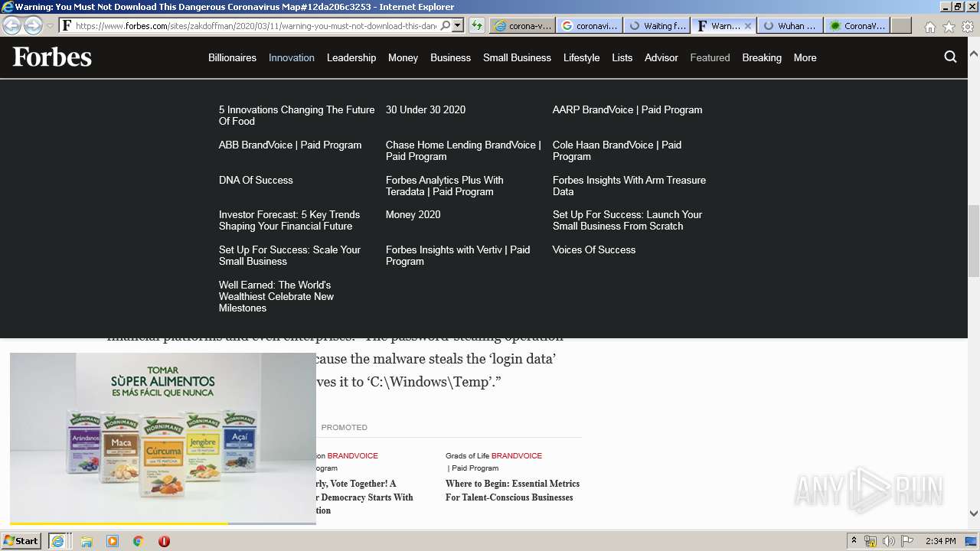Go back with the browser Back arrow

coord(12,25)
